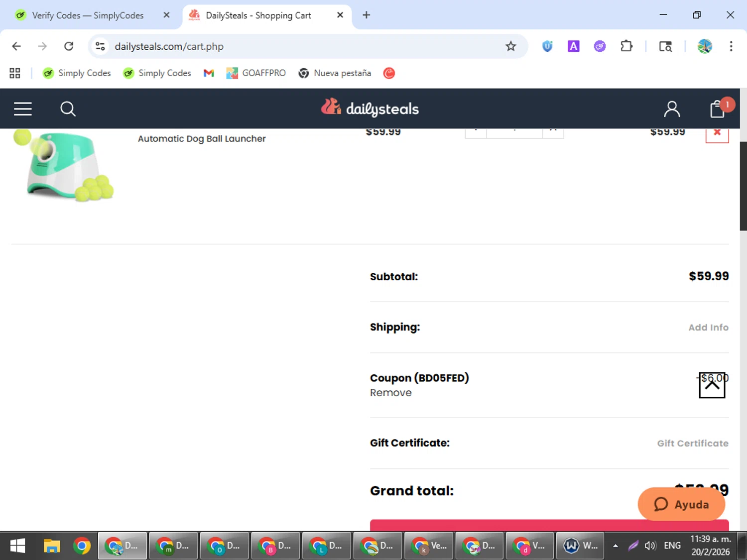Go back in browser history
The height and width of the screenshot is (560, 747).
[16, 46]
